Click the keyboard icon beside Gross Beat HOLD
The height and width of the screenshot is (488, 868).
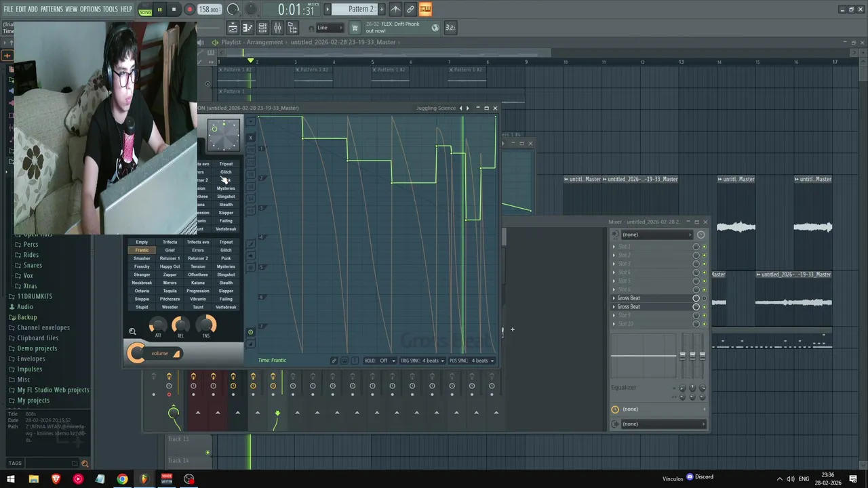[x=344, y=361]
